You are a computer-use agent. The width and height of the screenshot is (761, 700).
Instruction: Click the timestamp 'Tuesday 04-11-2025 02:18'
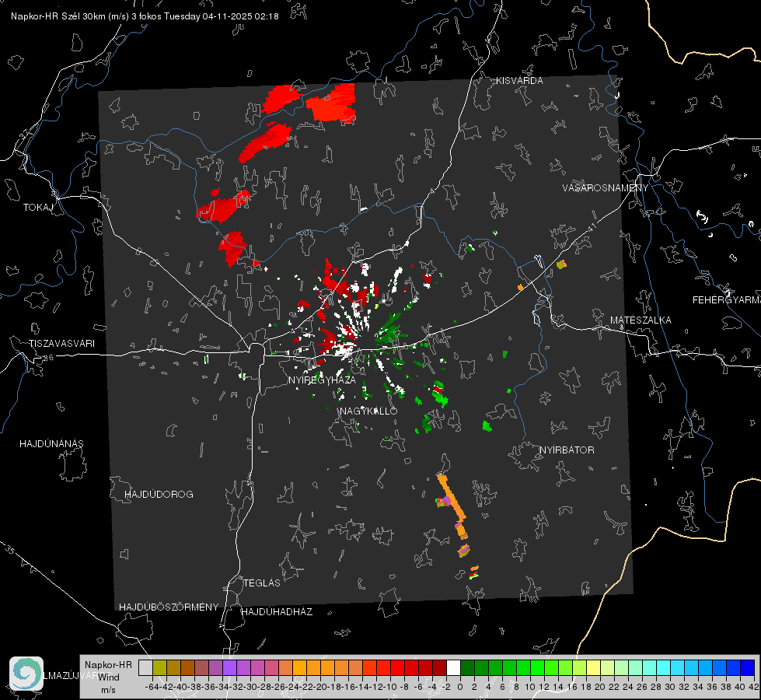pyautogui.click(x=221, y=16)
